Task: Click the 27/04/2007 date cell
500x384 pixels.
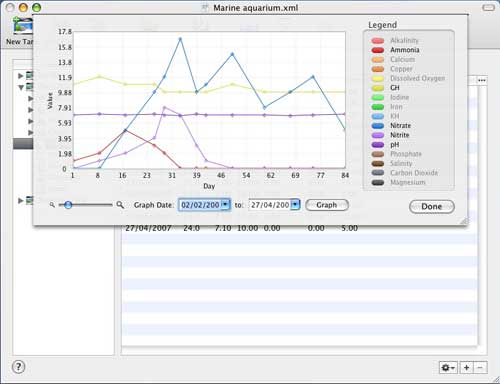Action: click(148, 228)
